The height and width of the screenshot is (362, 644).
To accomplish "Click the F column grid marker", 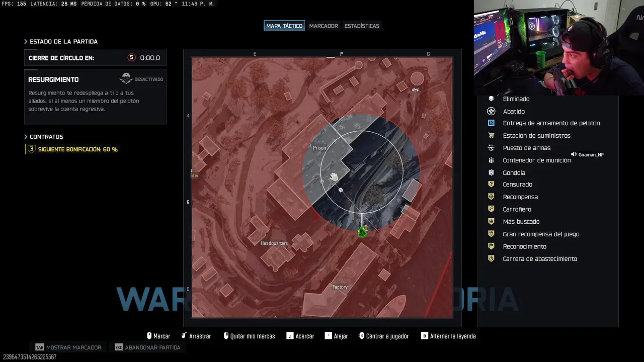I will pos(342,54).
